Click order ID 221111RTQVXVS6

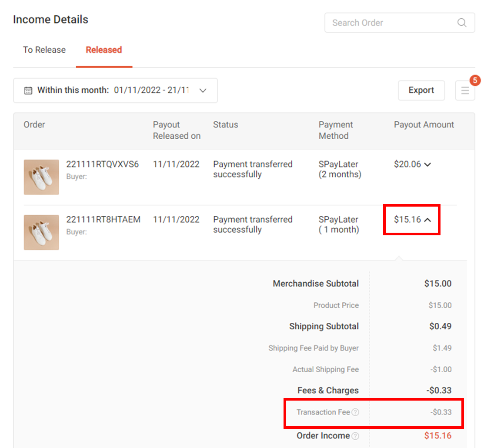pos(103,164)
